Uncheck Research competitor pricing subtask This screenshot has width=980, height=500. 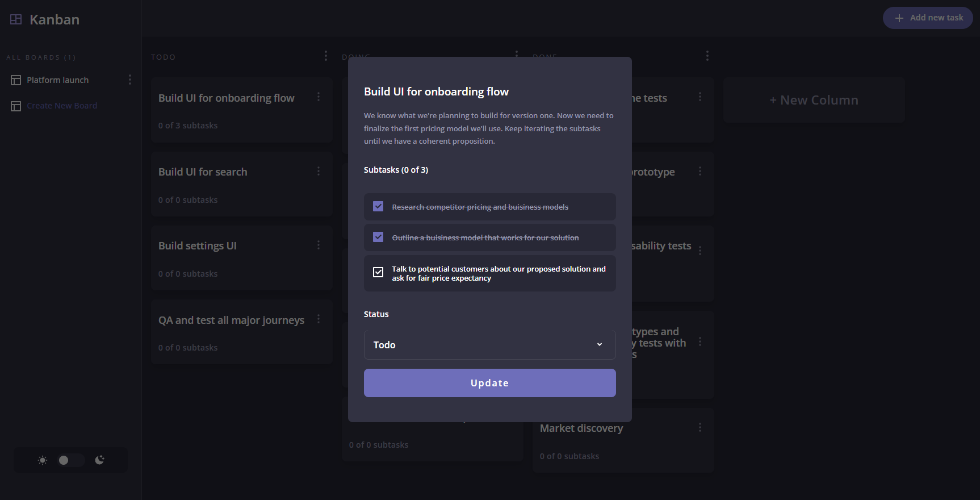(x=378, y=206)
